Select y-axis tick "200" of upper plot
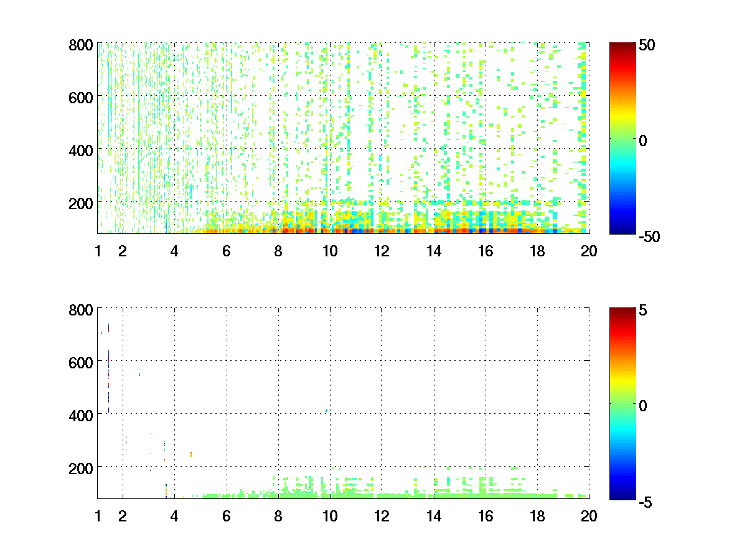 [81, 203]
